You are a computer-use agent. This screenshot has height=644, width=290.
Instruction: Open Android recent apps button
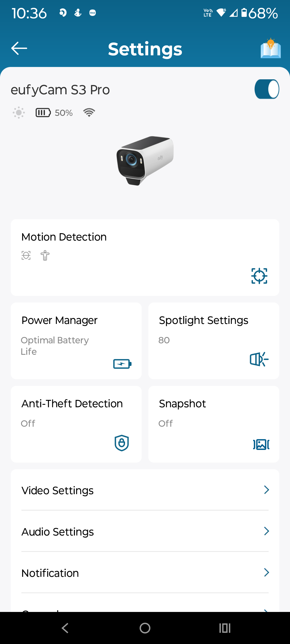pos(224,628)
